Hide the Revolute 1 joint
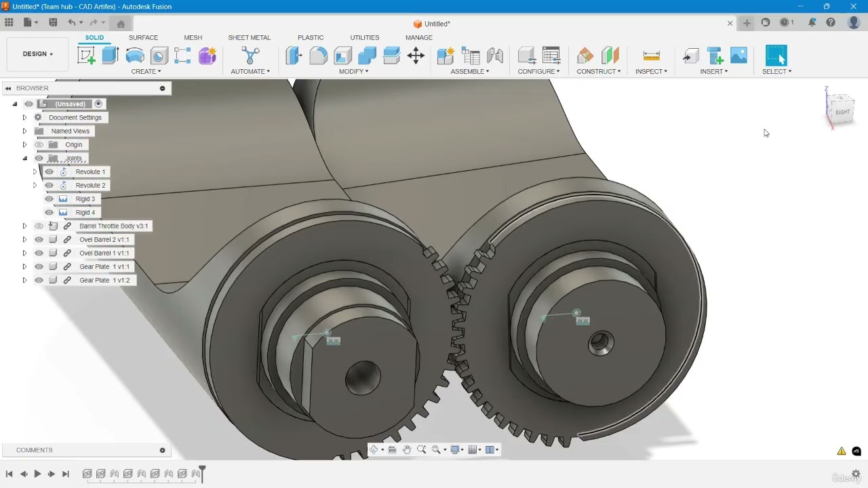 [x=49, y=171]
